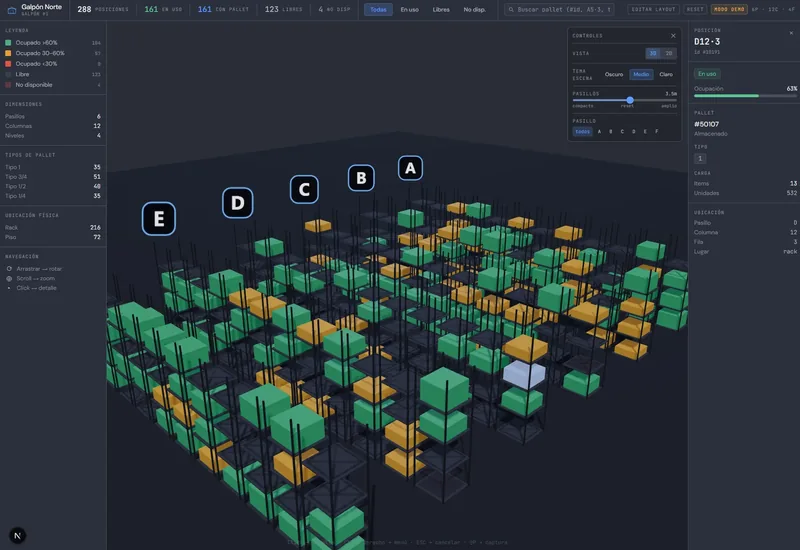Close the Posición D12·3 detail panel
The width and height of the screenshot is (800, 550).
click(x=791, y=33)
